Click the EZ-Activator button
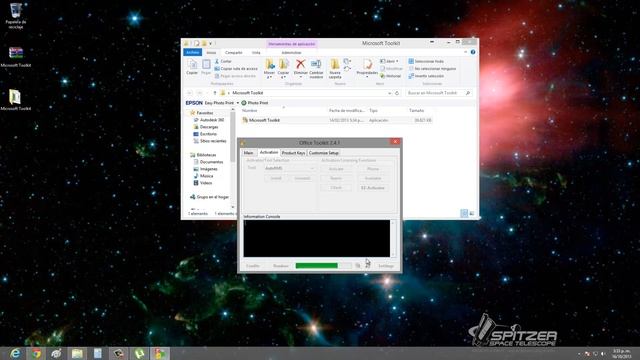Screen dimensions: 640x360 pos(373,188)
